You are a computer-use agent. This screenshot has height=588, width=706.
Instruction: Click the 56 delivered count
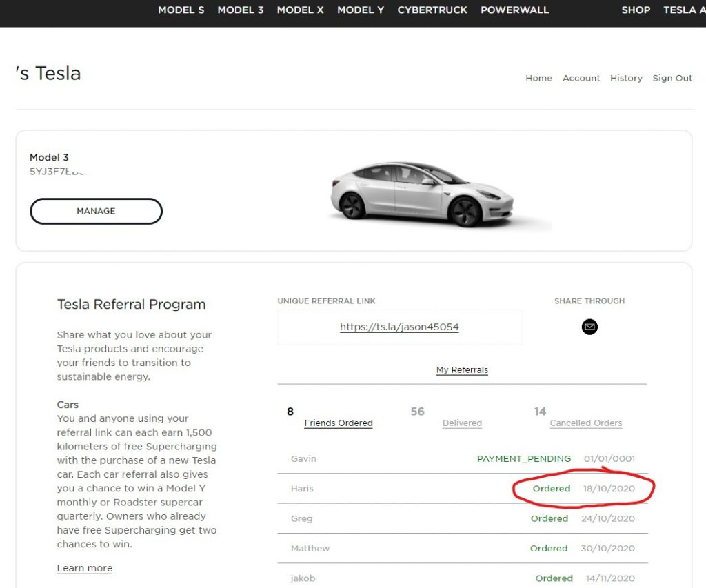[x=417, y=412]
